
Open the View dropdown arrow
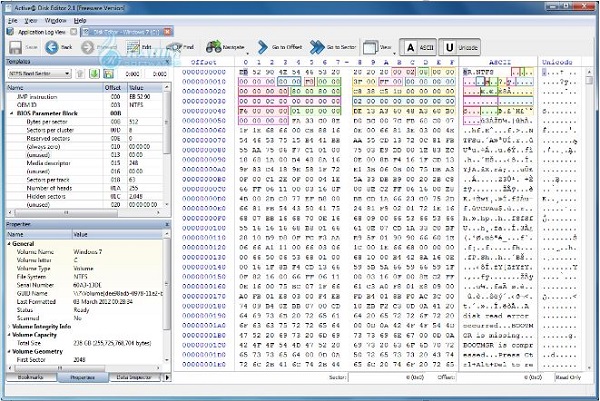pos(394,53)
